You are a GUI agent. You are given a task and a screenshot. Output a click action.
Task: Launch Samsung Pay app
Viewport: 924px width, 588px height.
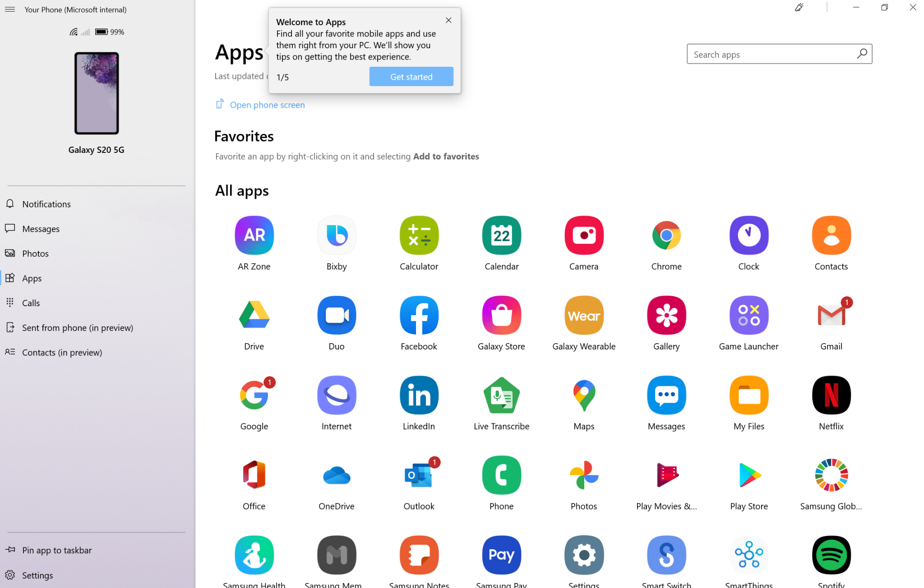point(501,555)
